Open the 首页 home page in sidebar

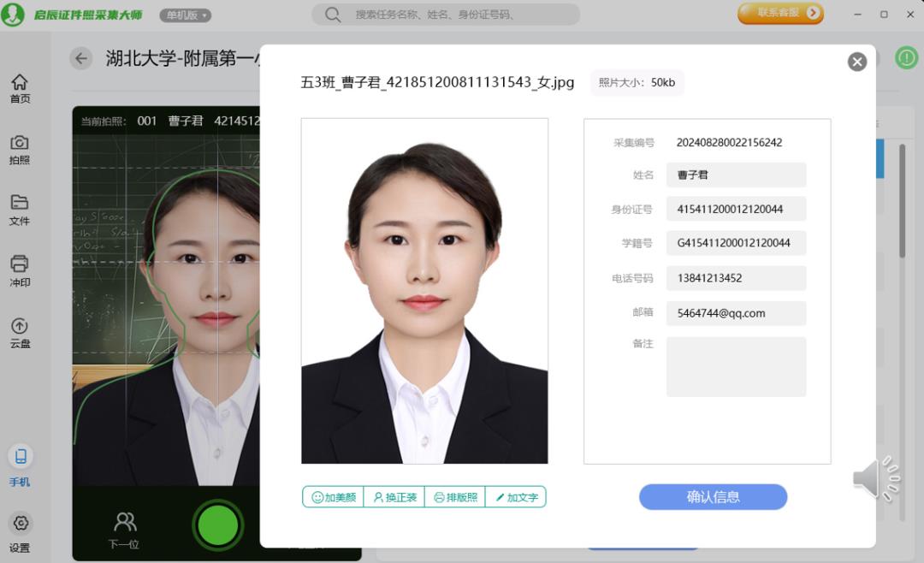(x=20, y=87)
